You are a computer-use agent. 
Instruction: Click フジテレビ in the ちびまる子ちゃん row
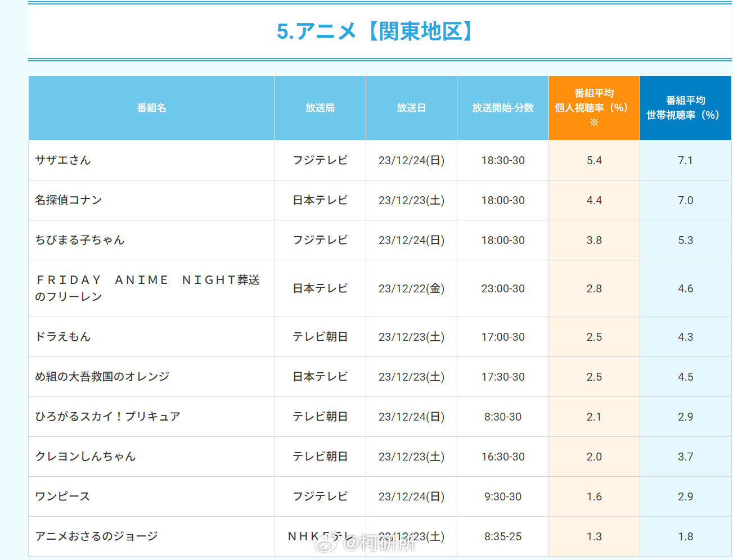pos(320,240)
